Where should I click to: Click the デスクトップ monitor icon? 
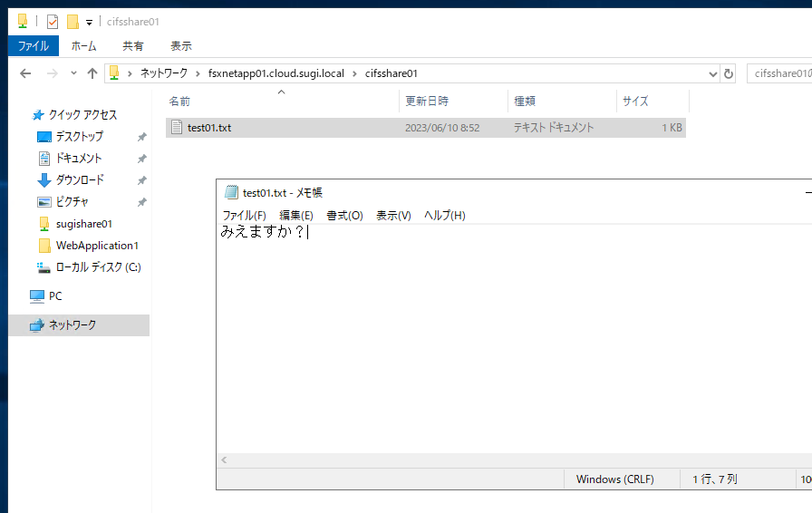(x=44, y=137)
